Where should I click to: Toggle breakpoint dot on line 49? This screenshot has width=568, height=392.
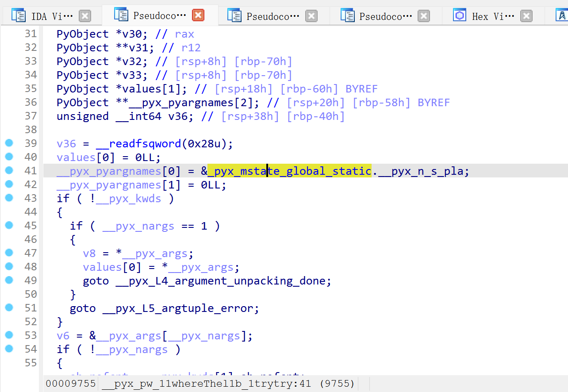(9, 280)
